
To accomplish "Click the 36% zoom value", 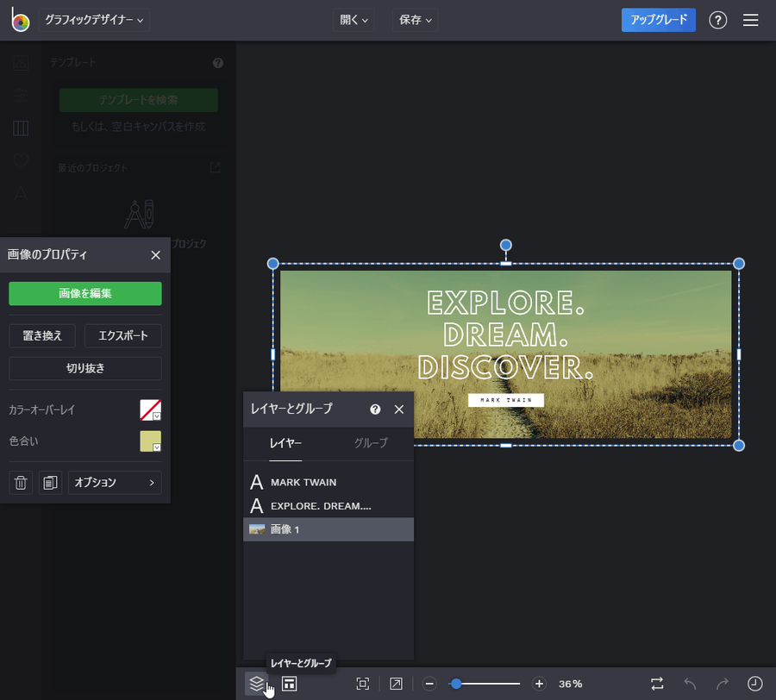I will click(x=570, y=684).
